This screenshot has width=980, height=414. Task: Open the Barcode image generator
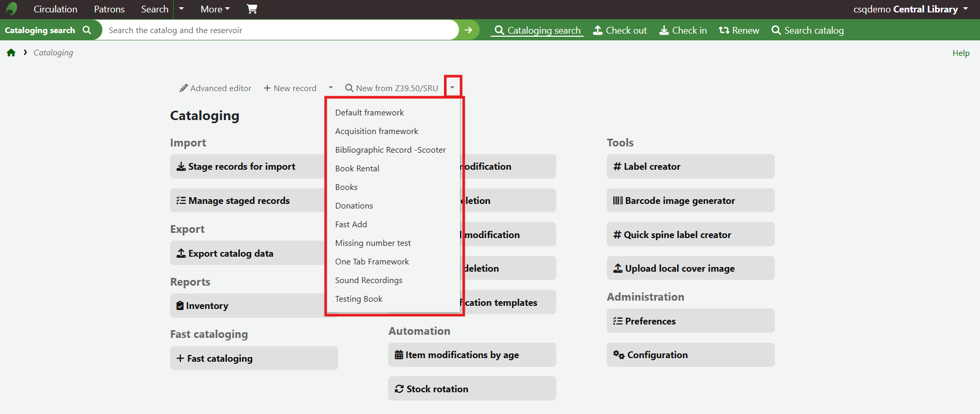tap(690, 200)
